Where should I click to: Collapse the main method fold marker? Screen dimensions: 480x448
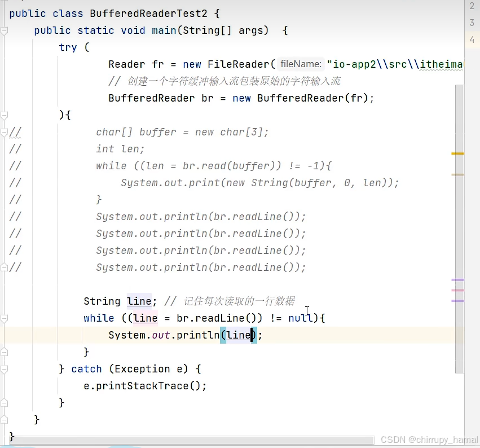(x=4, y=31)
